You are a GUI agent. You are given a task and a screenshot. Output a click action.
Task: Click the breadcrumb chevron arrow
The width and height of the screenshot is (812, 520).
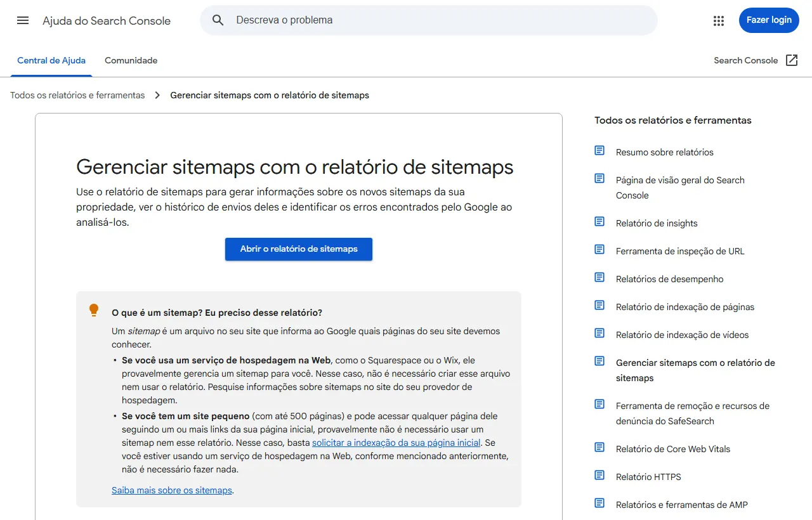coord(157,95)
